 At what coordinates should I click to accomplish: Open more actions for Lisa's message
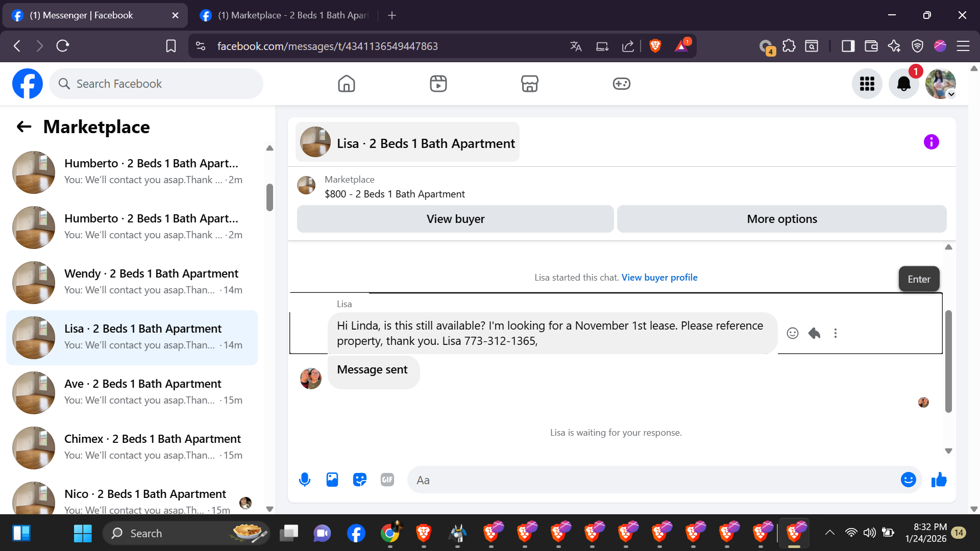(836, 333)
